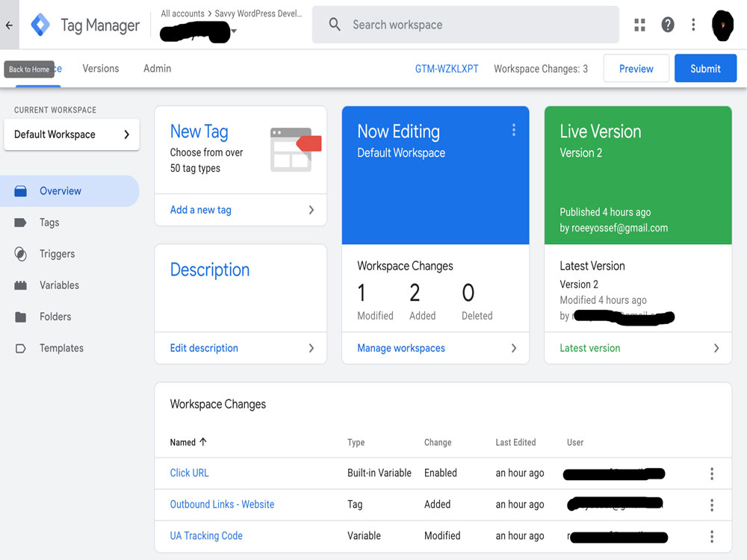747x560 pixels.
Task: Click the Live Version card title
Action: pos(601,131)
